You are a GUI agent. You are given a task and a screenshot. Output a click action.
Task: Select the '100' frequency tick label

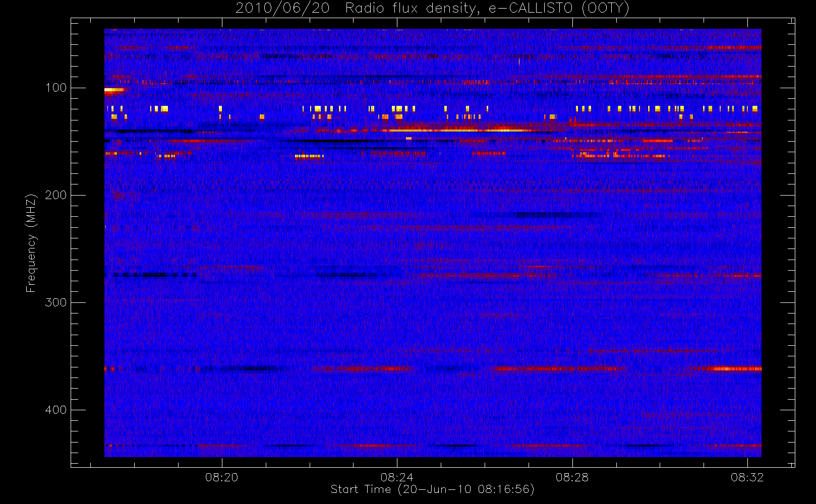(x=56, y=88)
